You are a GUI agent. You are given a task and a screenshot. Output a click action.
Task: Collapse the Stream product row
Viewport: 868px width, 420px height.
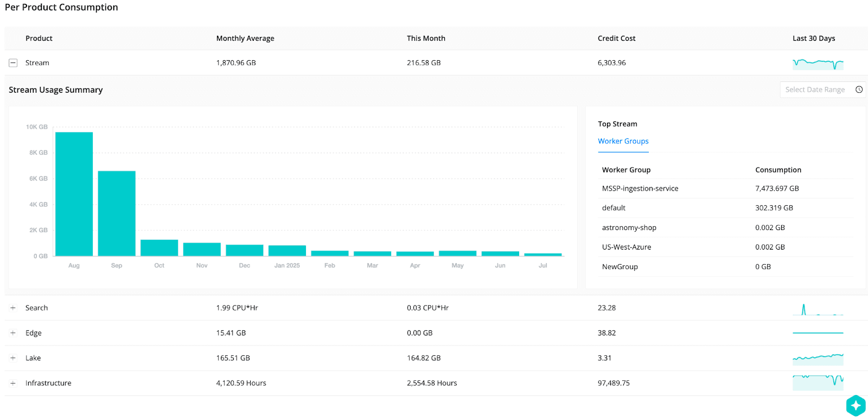[x=13, y=63]
